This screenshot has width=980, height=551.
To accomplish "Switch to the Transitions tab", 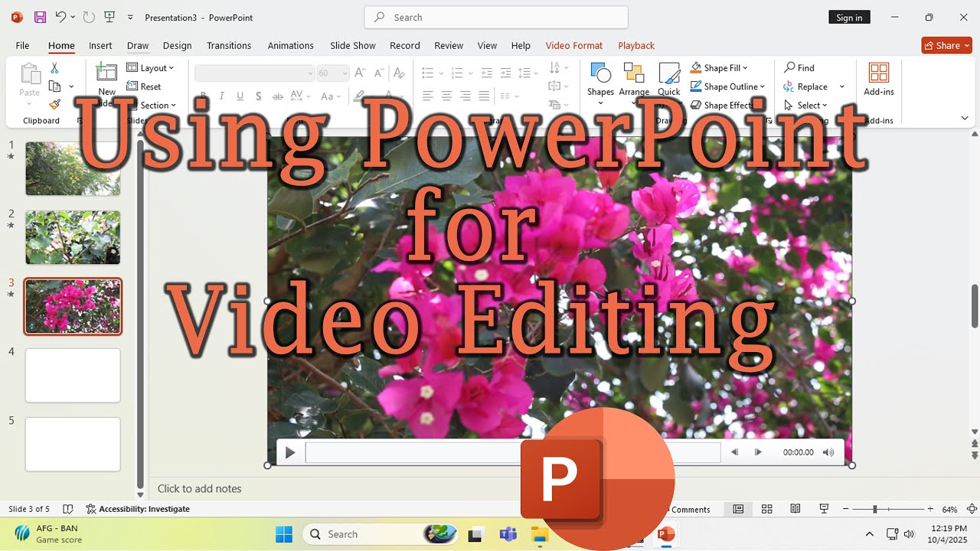I will 229,45.
